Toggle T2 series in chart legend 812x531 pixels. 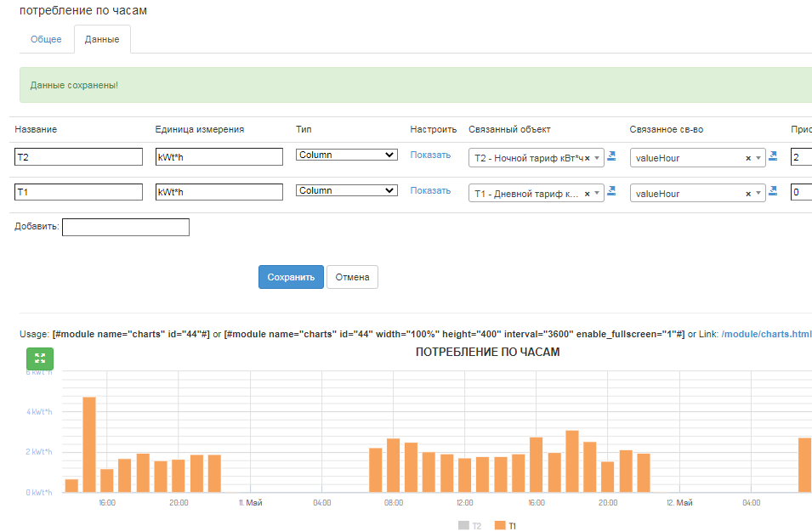click(469, 526)
